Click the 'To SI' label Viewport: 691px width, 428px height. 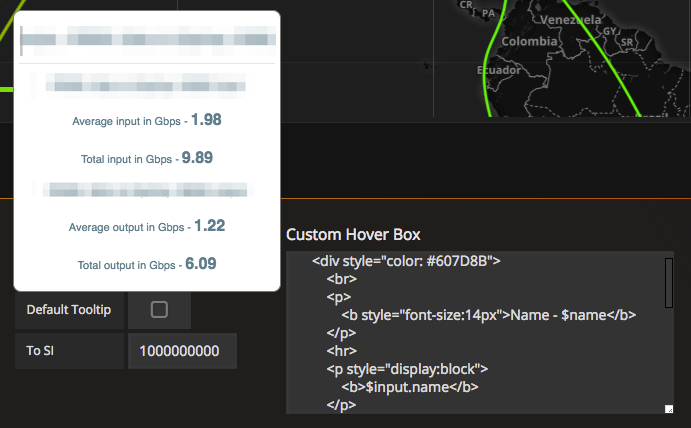(x=40, y=351)
